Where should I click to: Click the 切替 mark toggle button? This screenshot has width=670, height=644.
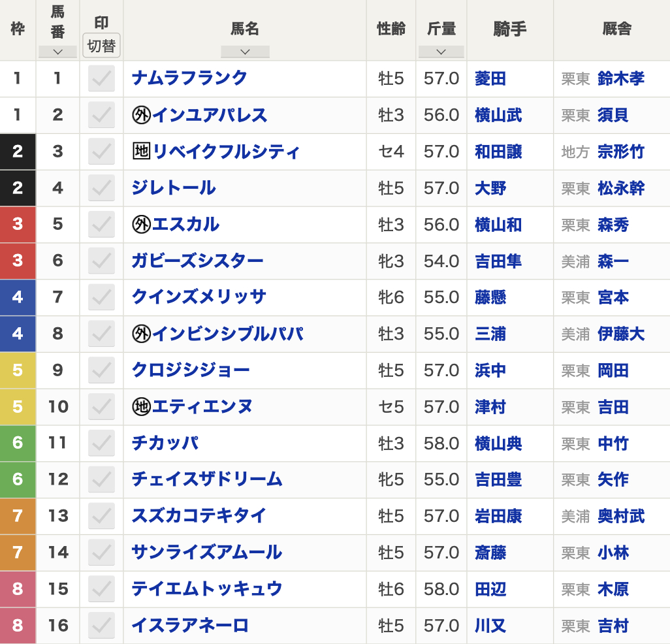tap(101, 45)
